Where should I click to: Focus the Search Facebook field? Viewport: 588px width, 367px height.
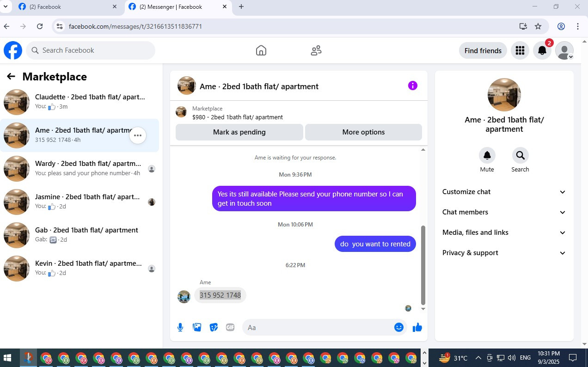tap(91, 50)
